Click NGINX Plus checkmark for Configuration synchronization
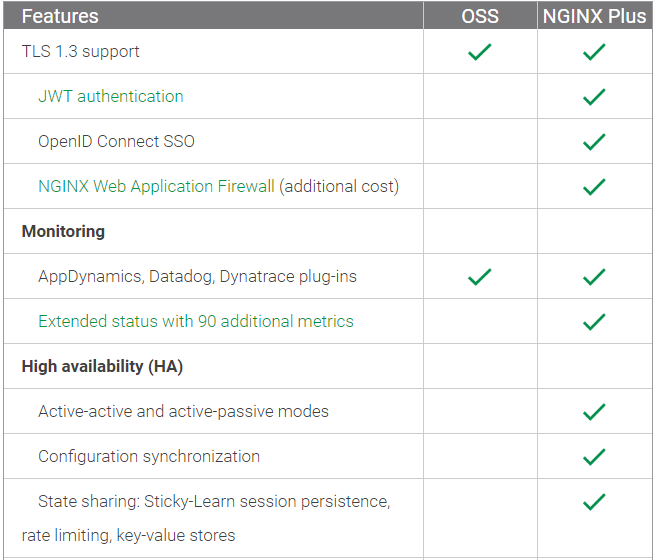Viewport: 656px width, 560px height. click(594, 457)
